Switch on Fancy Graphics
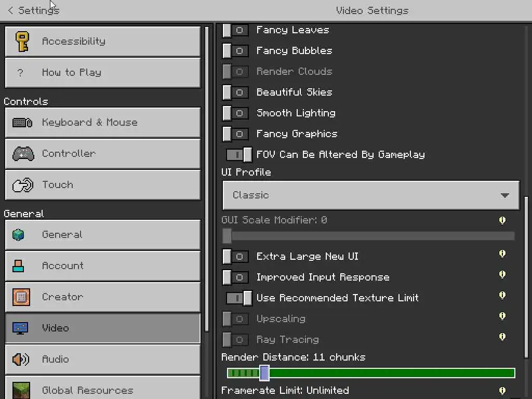The image size is (532, 399). 235,134
